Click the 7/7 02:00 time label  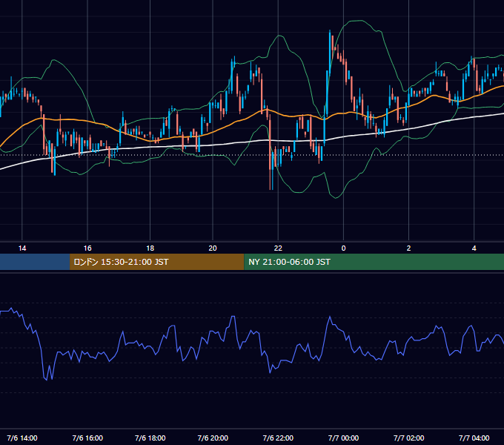pos(408,438)
